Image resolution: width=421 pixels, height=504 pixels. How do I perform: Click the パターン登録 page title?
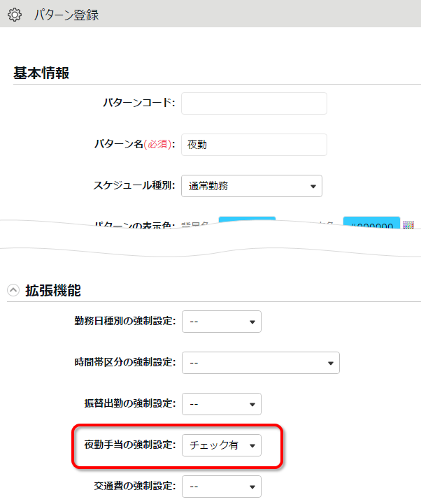pyautogui.click(x=66, y=15)
